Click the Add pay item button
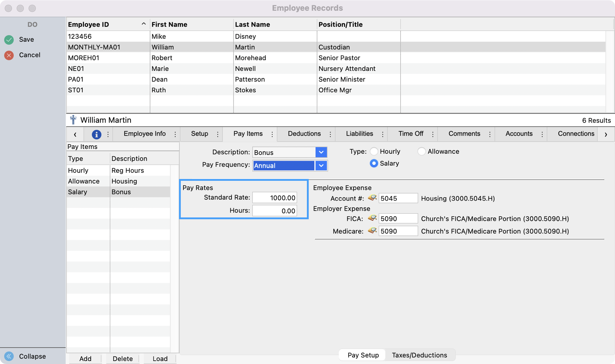615x364 pixels. coord(85,359)
